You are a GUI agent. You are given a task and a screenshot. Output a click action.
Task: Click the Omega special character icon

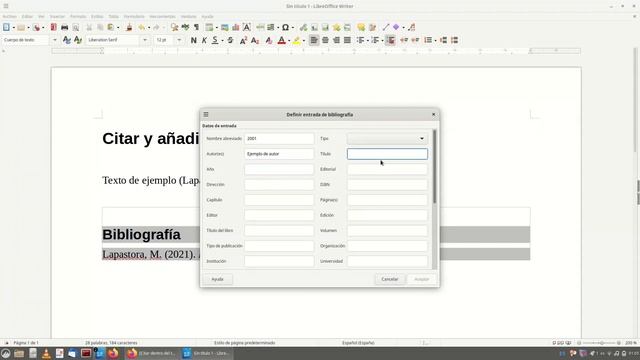[x=285, y=27]
